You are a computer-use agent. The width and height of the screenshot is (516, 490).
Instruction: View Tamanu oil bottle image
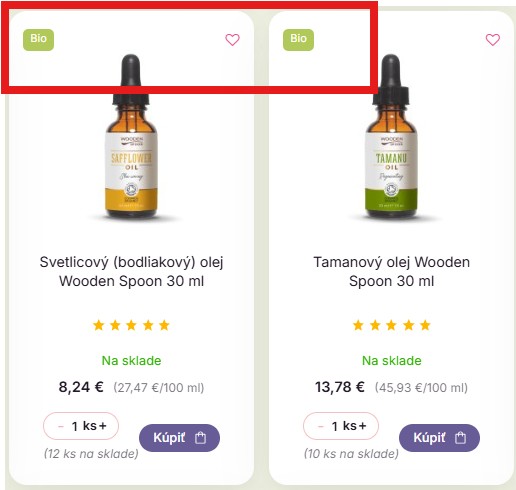point(391,137)
